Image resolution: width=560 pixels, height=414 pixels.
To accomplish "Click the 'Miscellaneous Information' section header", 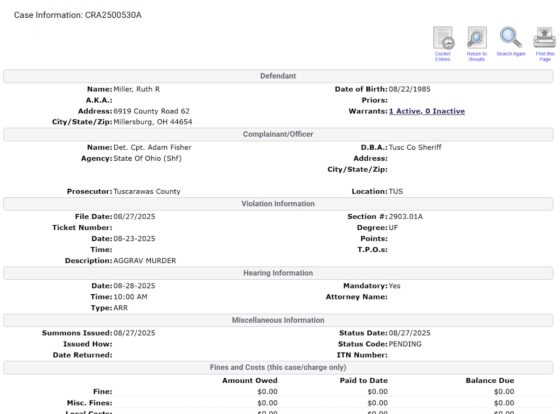I will tap(278, 320).
